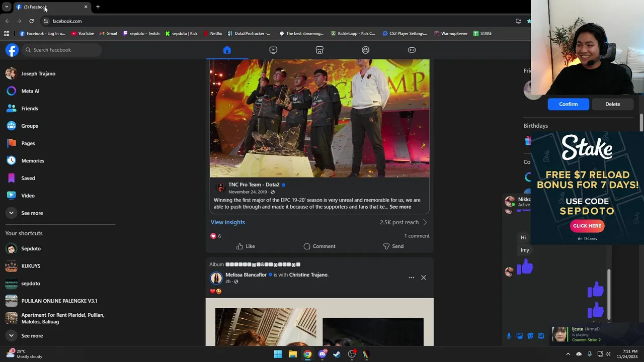
Task: Open the taskbar volume icon
Action: click(x=608, y=354)
